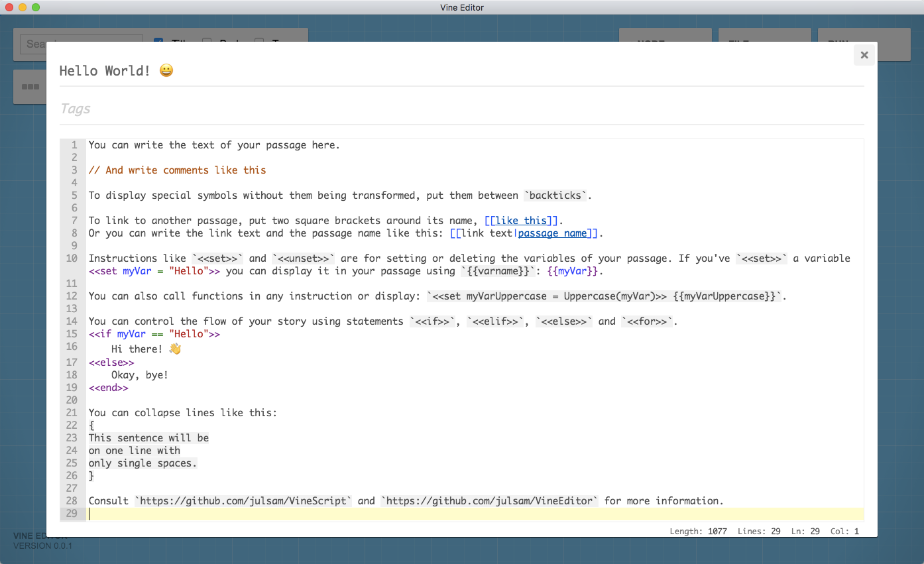924x564 pixels.
Task: Click the `<<for>>` code text on line 14
Action: coord(647,321)
